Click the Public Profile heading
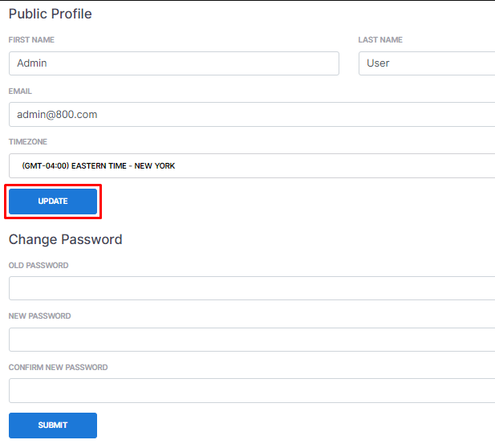Screen dimensions: 495x448 (50, 14)
